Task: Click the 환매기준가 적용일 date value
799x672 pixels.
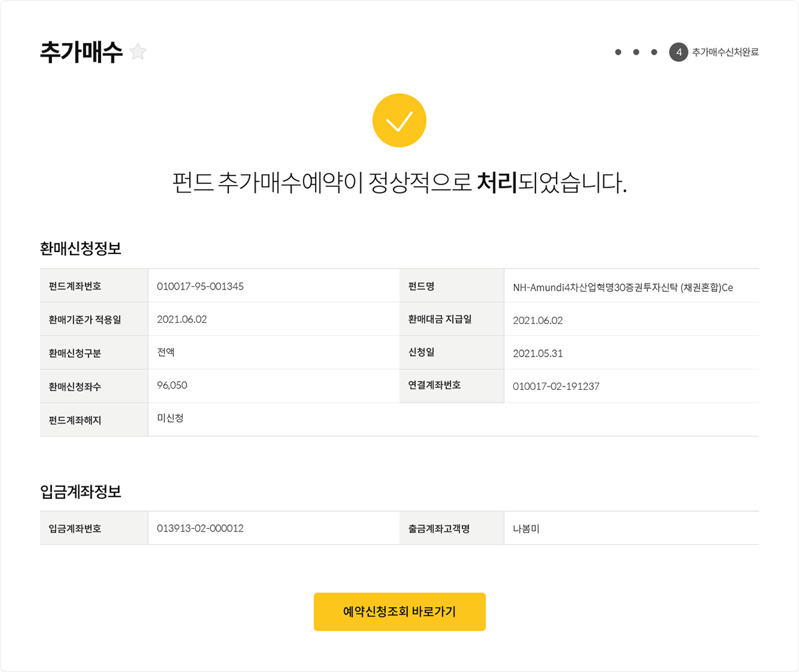Action: (182, 319)
